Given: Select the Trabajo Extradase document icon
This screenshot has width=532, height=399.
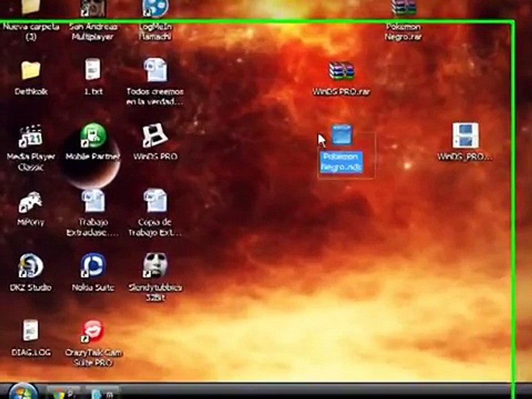Looking at the screenshot, I should click(93, 201).
